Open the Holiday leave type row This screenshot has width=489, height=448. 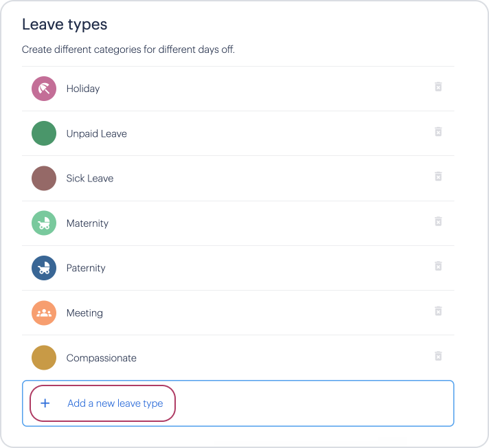point(238,89)
